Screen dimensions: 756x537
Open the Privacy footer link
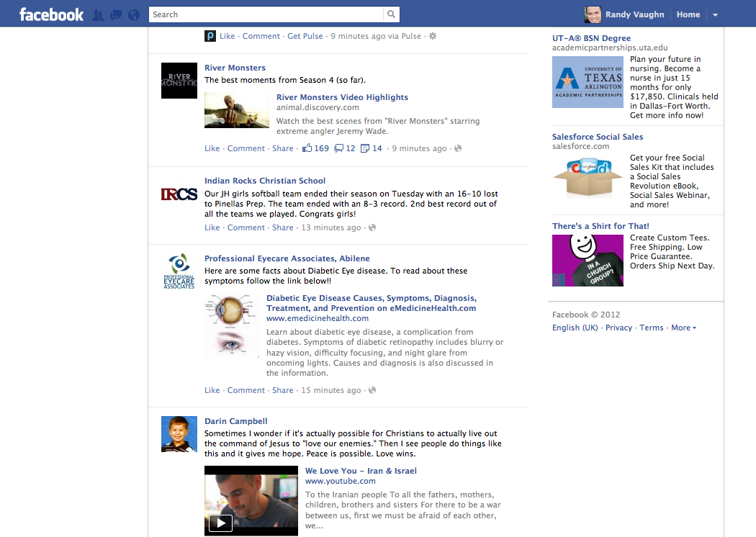pos(618,328)
